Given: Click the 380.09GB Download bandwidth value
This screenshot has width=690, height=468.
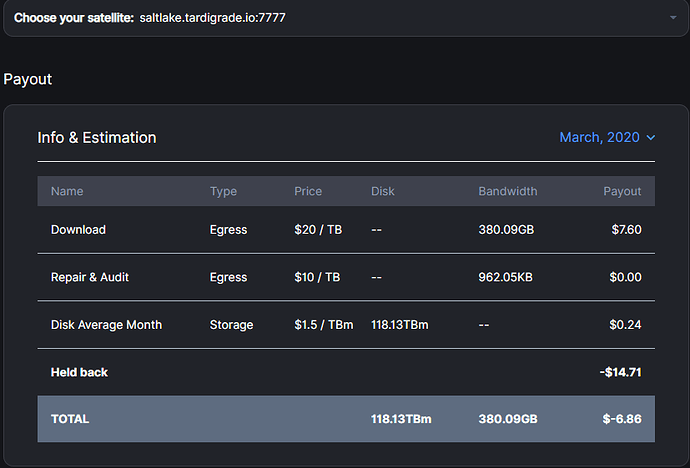Looking at the screenshot, I should click(x=506, y=230).
